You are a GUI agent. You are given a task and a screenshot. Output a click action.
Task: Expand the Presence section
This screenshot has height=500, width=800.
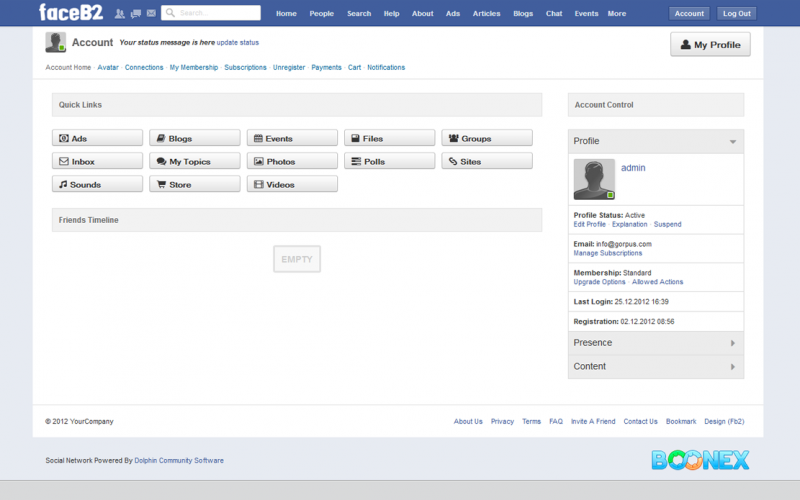[x=656, y=343]
